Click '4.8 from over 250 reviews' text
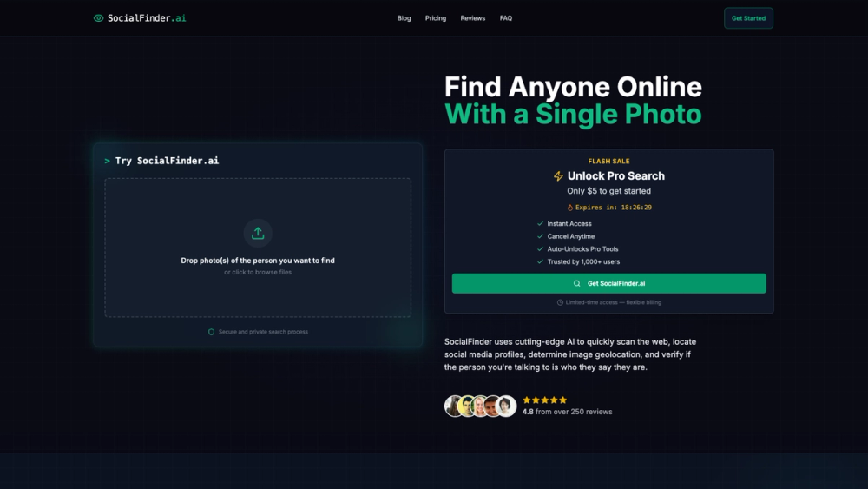868x489 pixels. tap(568, 412)
